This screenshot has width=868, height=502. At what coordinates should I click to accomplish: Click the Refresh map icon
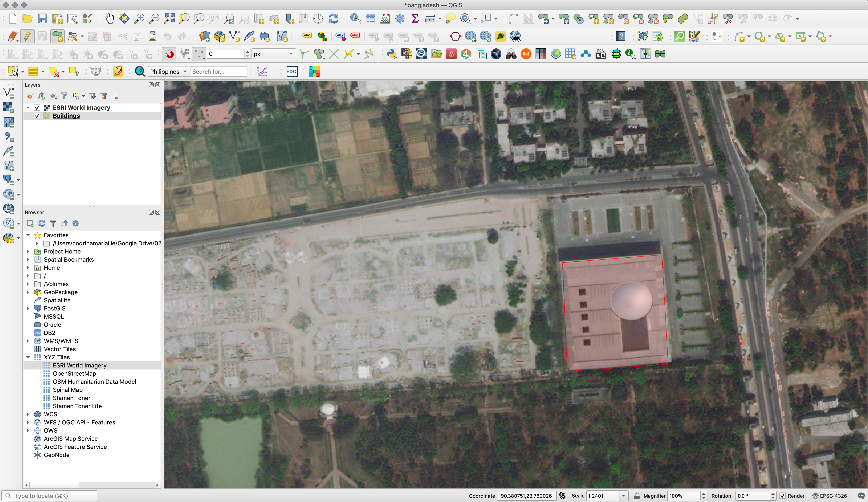click(333, 18)
